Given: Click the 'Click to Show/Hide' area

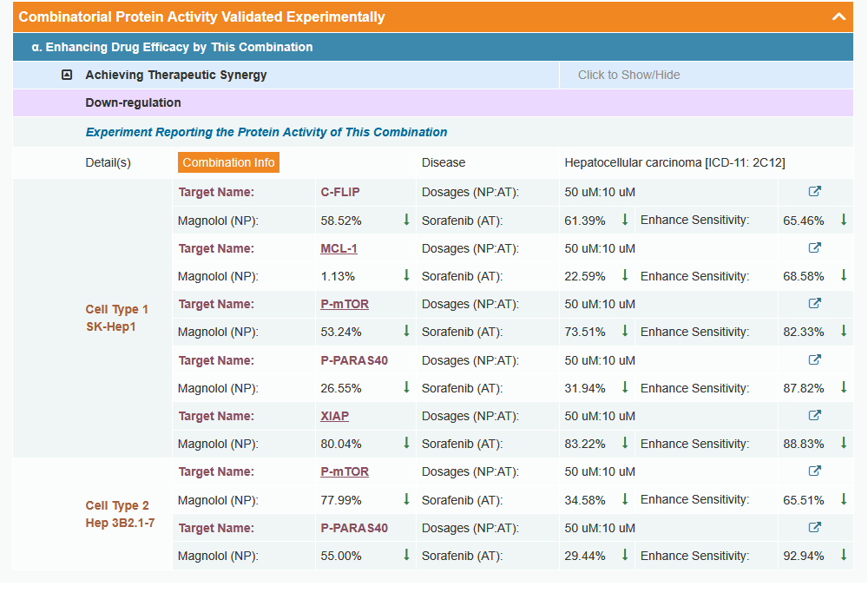Looking at the screenshot, I should point(628,76).
